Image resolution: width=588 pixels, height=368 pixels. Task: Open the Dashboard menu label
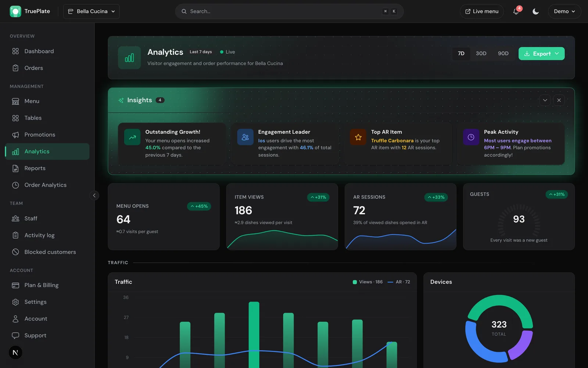(39, 51)
